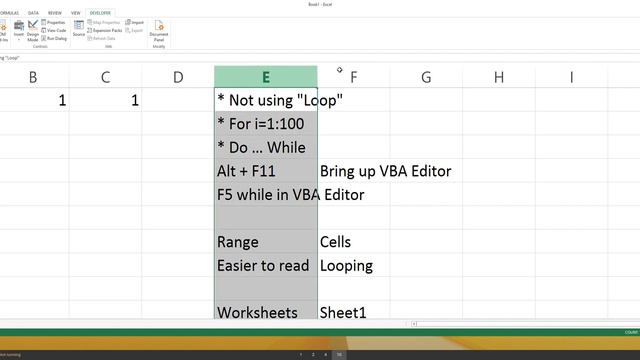Switch to the Review ribbon tab

point(55,13)
